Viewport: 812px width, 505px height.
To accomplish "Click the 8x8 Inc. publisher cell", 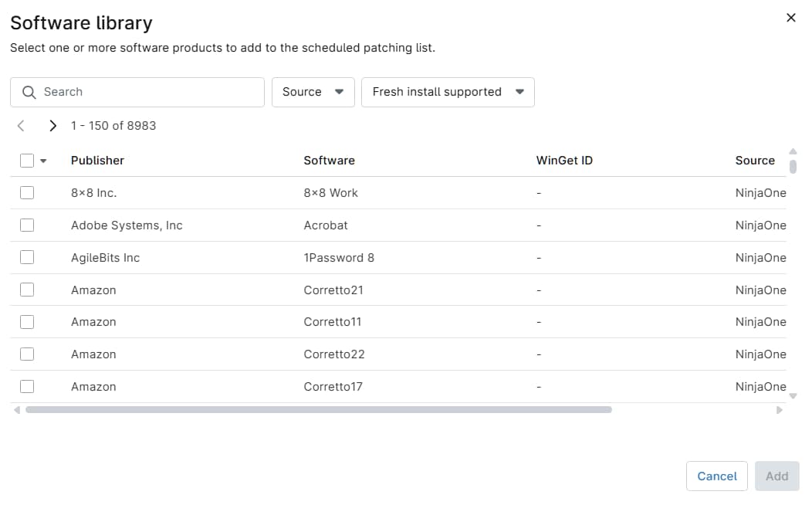I will [x=93, y=193].
